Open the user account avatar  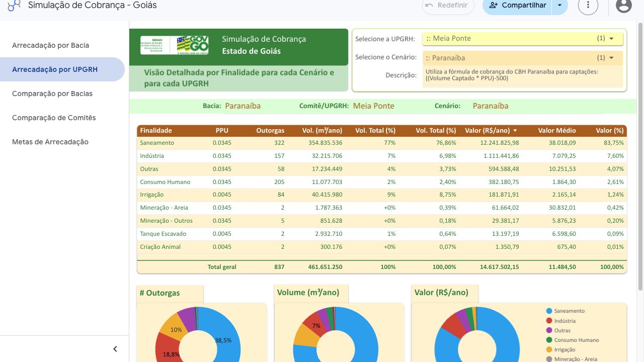coord(624,6)
